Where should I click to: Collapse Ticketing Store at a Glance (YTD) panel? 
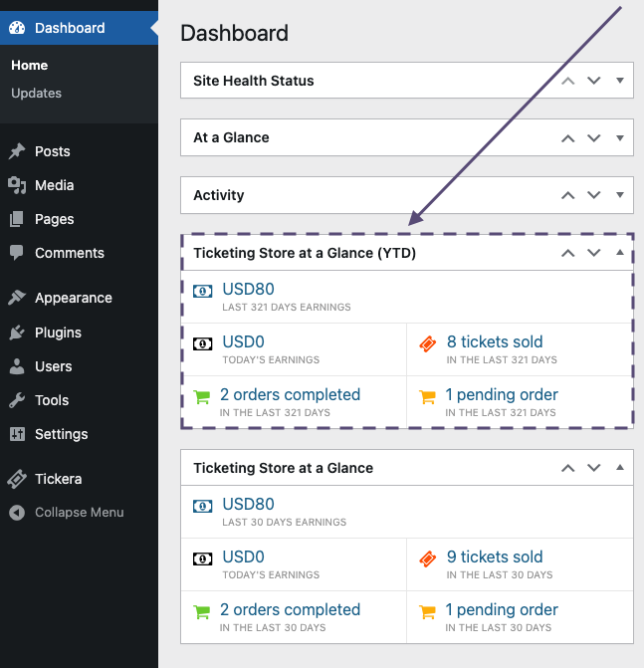point(620,253)
